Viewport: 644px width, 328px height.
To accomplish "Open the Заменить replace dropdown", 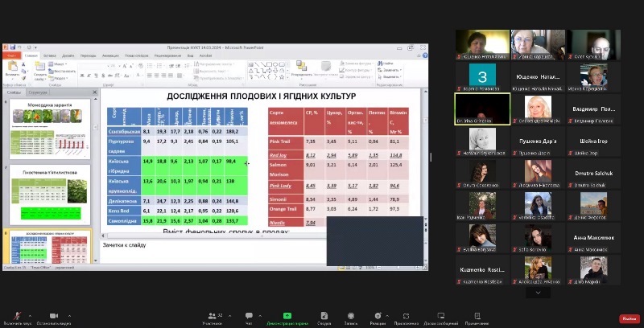I will (390, 70).
